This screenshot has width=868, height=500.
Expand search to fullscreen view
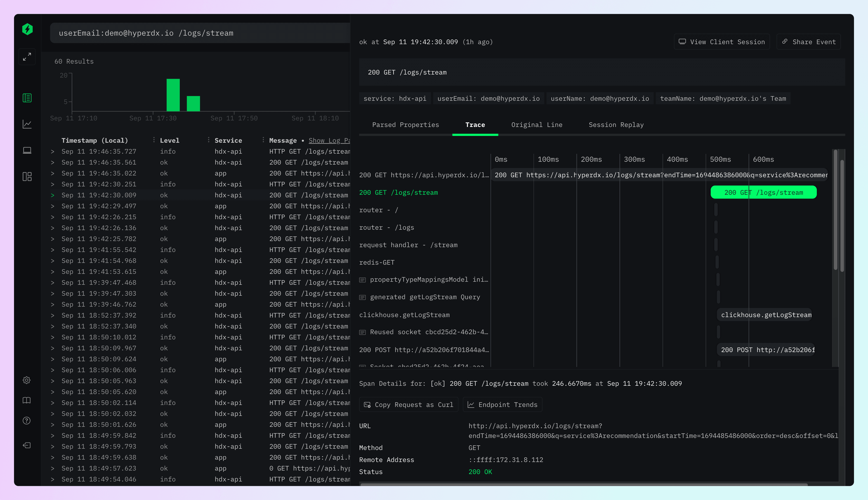click(27, 56)
